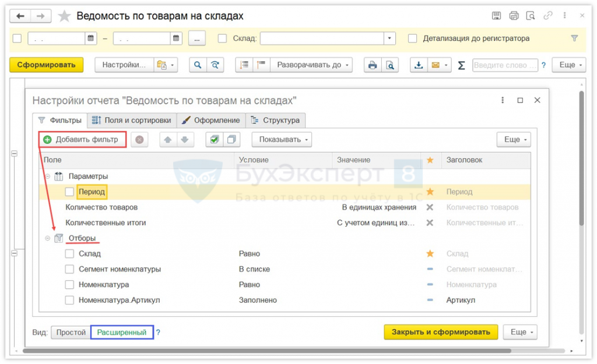Move filter up with the up arrow
The image size is (597, 364).
(167, 140)
